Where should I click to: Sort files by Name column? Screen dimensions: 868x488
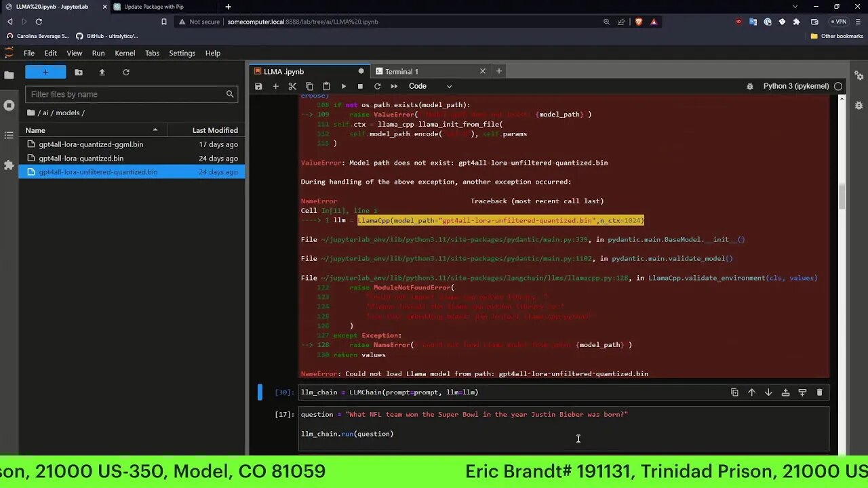[x=92, y=130]
